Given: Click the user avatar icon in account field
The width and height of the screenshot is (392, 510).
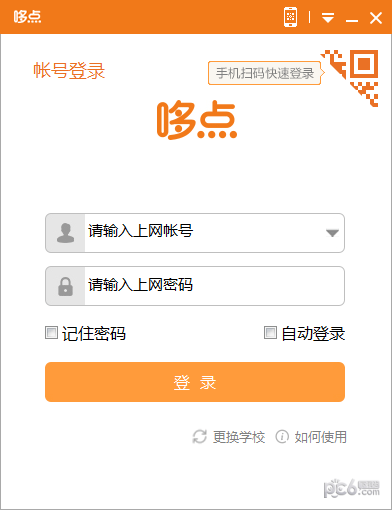Looking at the screenshot, I should (66, 233).
